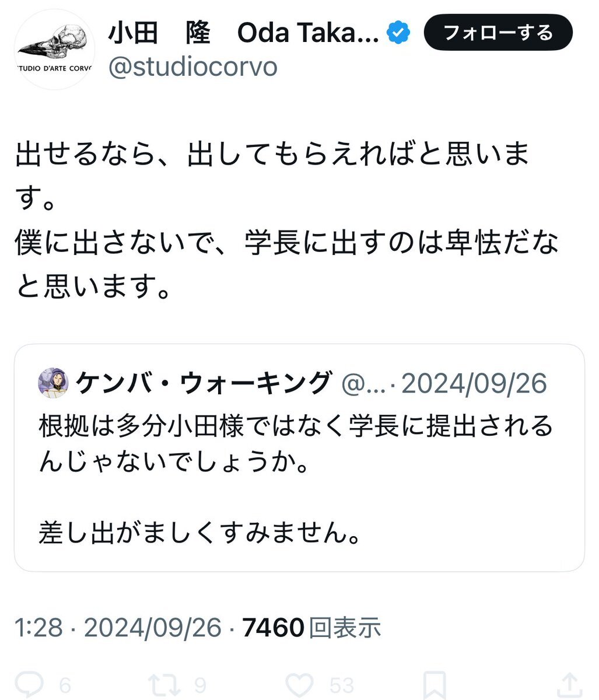Tap the blue verified badge
Image resolution: width=599 pixels, height=700 pixels.
398,34
